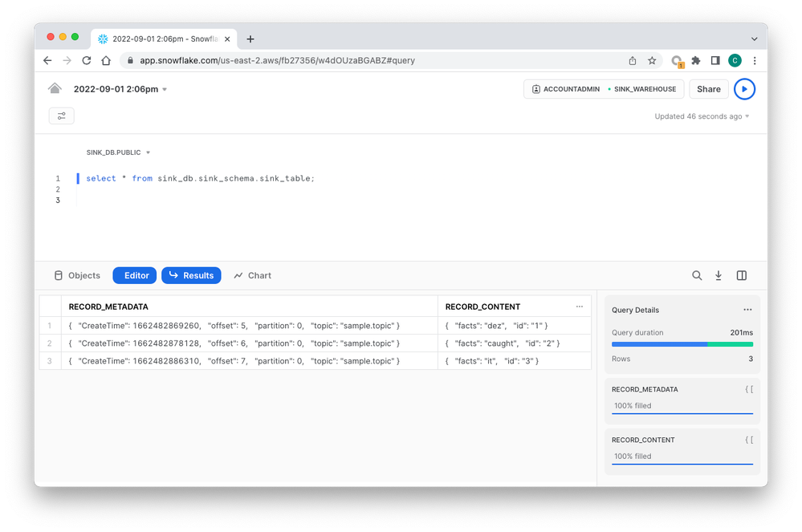Run the query with the play button

pyautogui.click(x=744, y=89)
